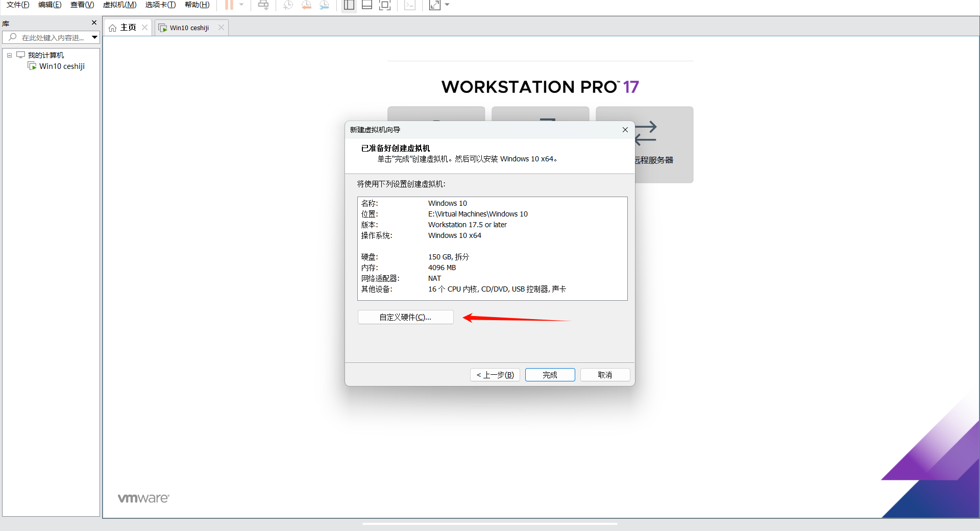Open dropdown arrow next to stretch icon
The height and width of the screenshot is (531, 980).
pos(448,5)
